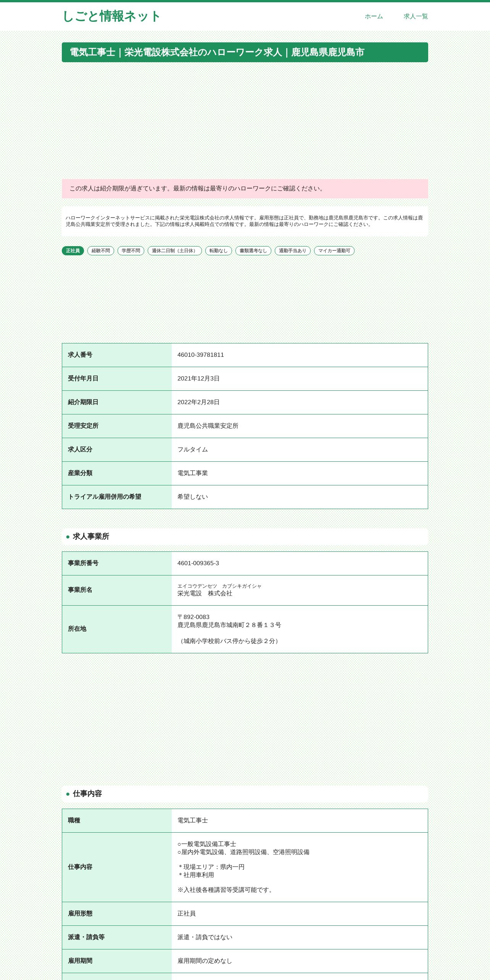Click the 求人区分 row label
Screen dimensions: 490x980
tap(80, 450)
